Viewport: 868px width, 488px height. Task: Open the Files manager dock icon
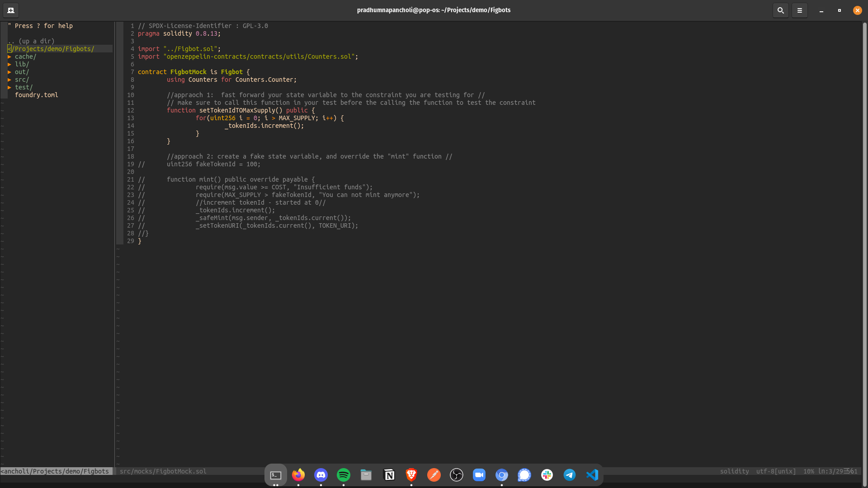[x=366, y=475]
